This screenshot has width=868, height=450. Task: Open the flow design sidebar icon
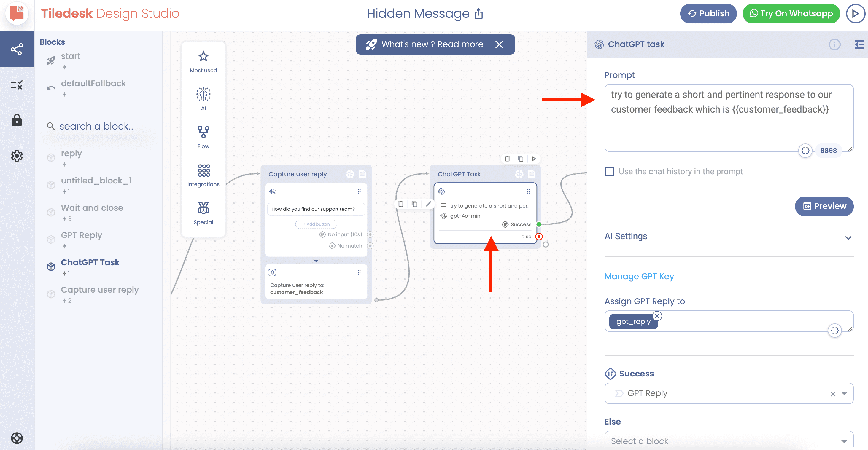17,49
